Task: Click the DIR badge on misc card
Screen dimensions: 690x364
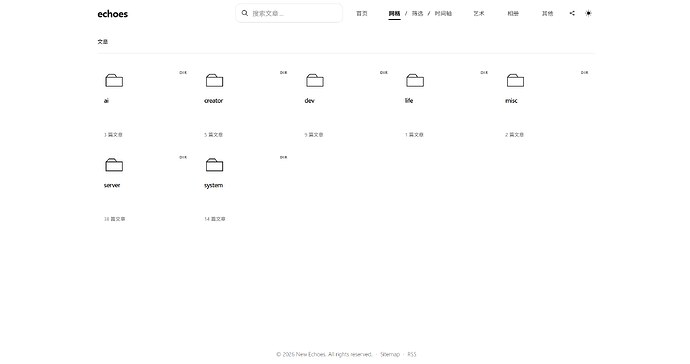Action: click(584, 73)
